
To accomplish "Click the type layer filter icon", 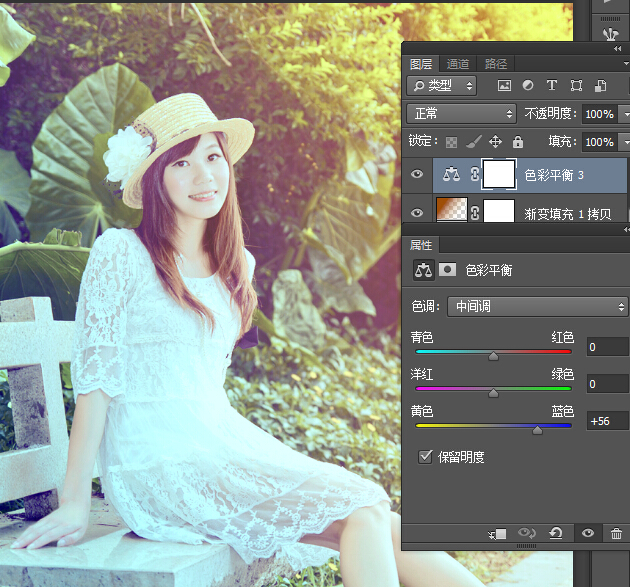I will point(552,86).
